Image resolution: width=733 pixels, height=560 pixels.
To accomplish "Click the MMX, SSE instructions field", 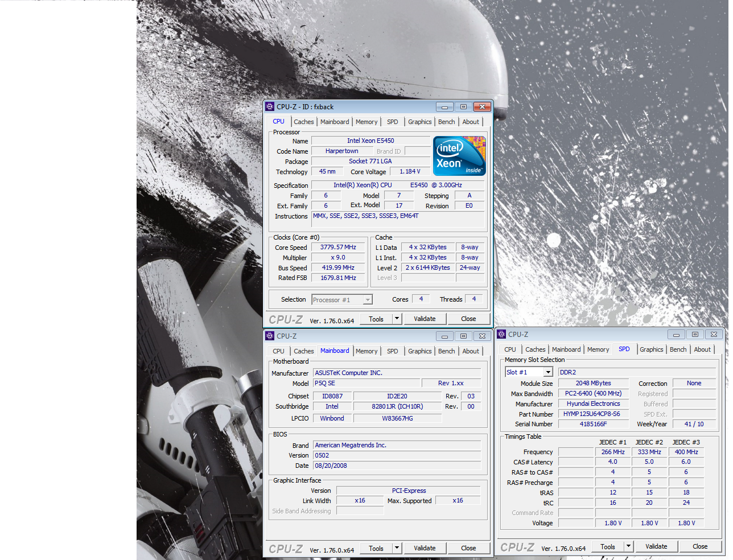I will (398, 219).
